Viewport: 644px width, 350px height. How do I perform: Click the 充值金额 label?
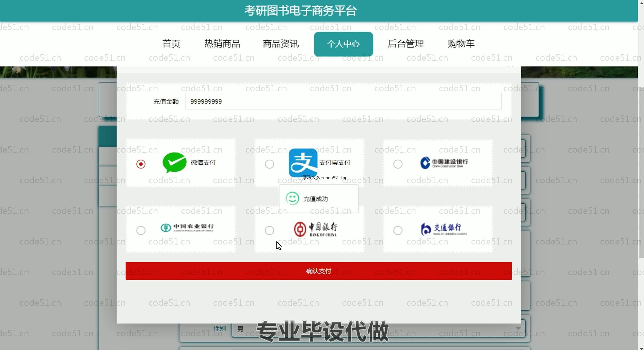[x=166, y=101]
